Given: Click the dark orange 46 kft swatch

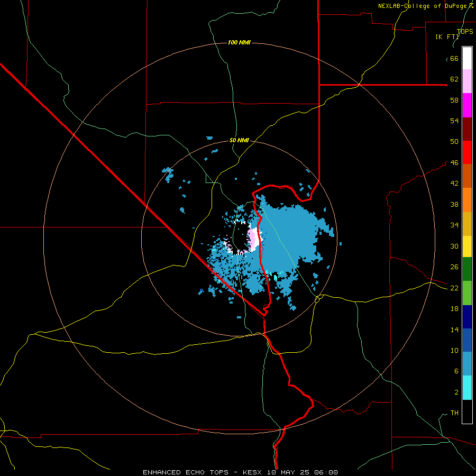Looking at the screenshot, I should point(467,176).
